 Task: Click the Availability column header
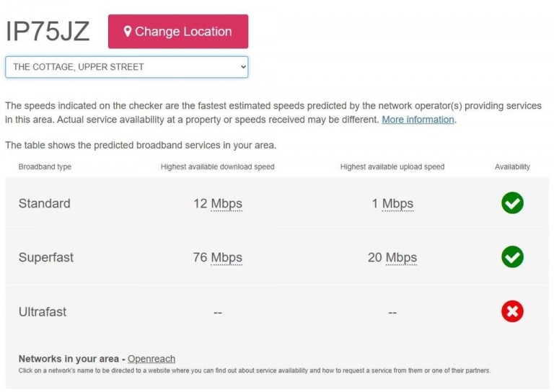coord(512,167)
